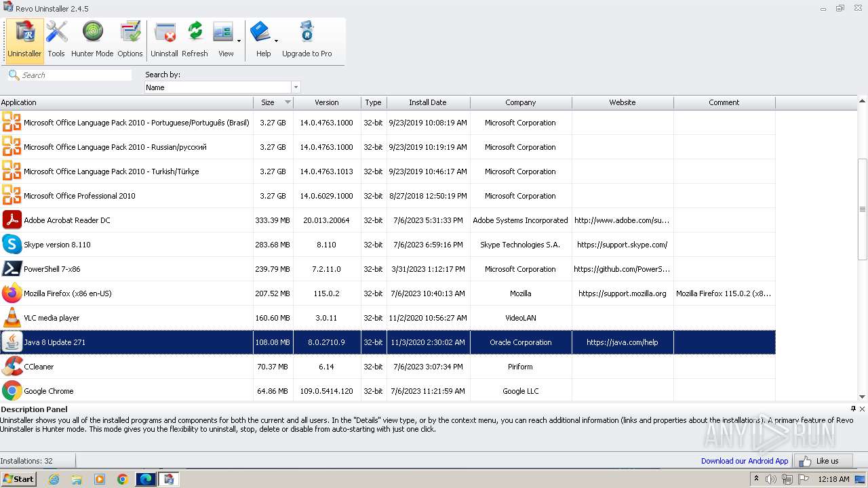868x488 pixels.
Task: Launch Internet Explorer from the taskbar
Action: coord(54,479)
